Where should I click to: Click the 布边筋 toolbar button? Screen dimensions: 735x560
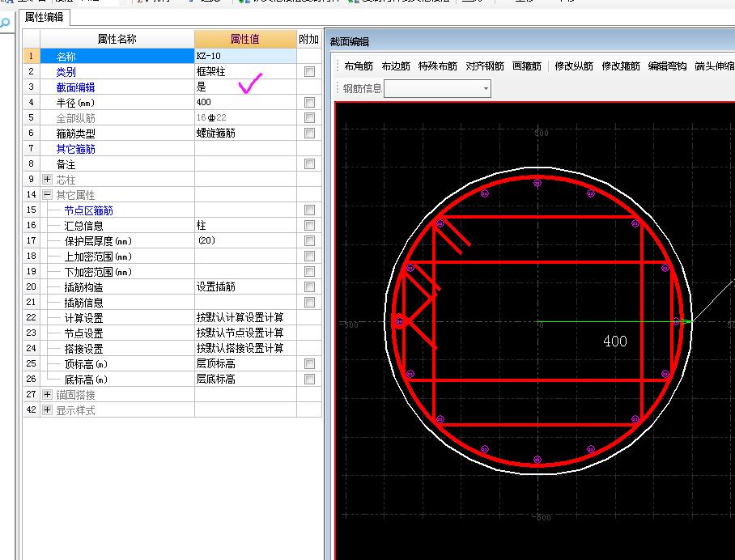tap(396, 66)
